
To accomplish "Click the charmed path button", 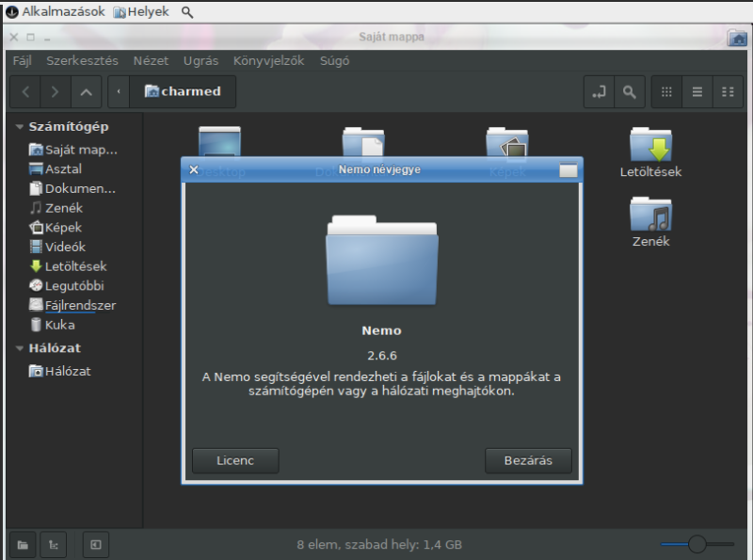I will pyautogui.click(x=183, y=91).
